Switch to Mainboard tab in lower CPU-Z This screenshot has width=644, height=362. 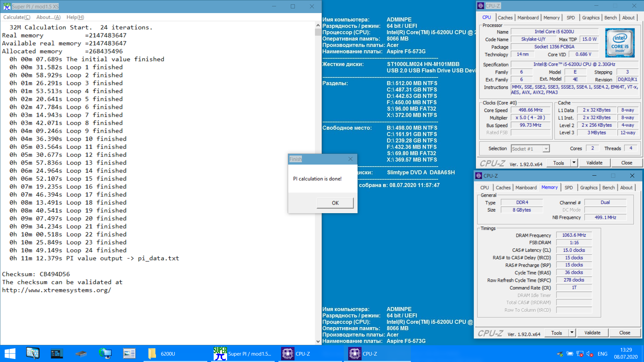[x=526, y=188]
